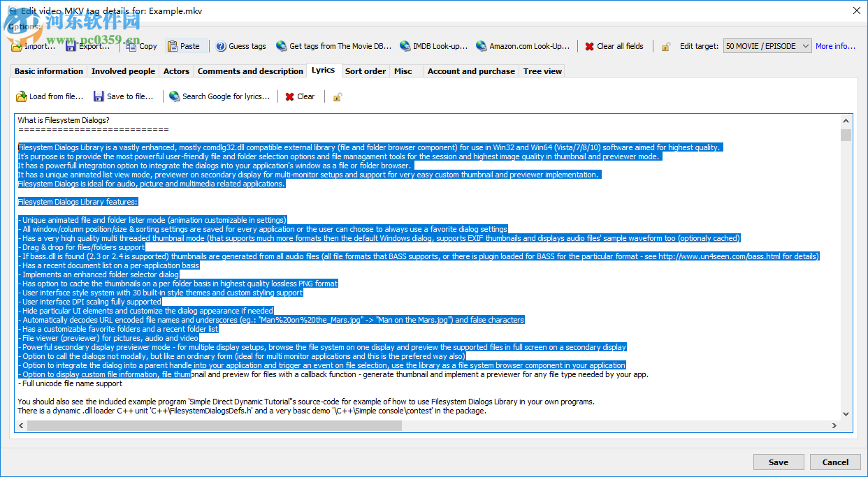
Task: Click the More info link
Action: 836,45
